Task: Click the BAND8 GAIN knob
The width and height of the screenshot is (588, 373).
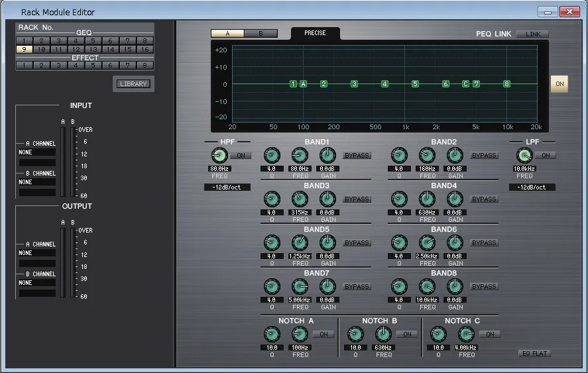Action: (x=455, y=287)
